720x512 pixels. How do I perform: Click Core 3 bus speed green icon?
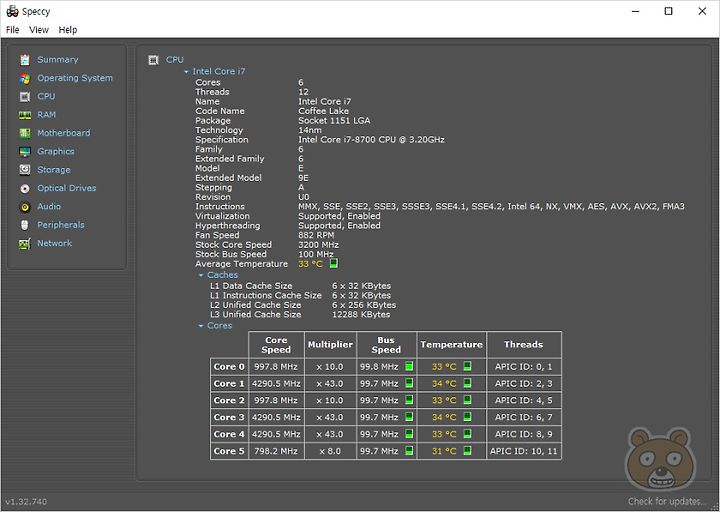(x=409, y=417)
